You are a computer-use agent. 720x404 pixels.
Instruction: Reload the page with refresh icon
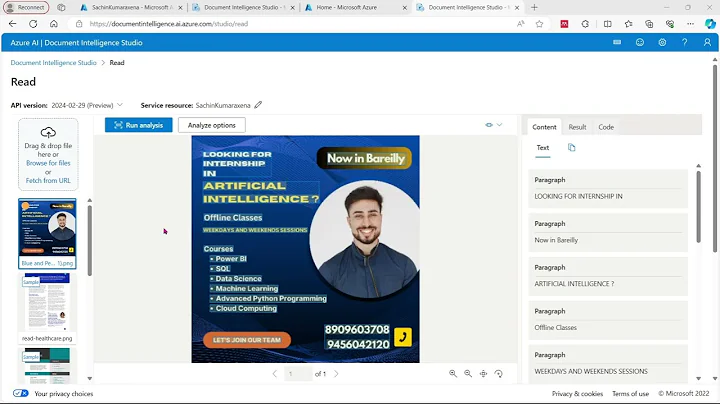click(x=33, y=24)
